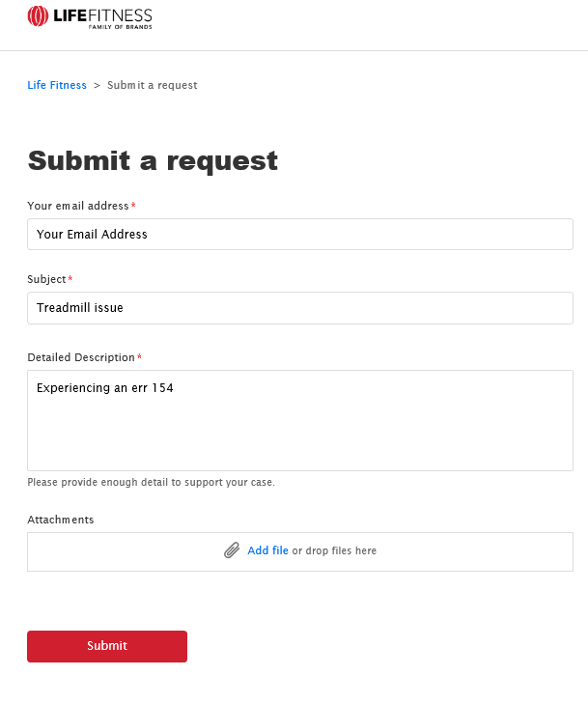Image resolution: width=588 pixels, height=704 pixels.
Task: Click the 'Attachments' section label
Action: click(x=61, y=520)
